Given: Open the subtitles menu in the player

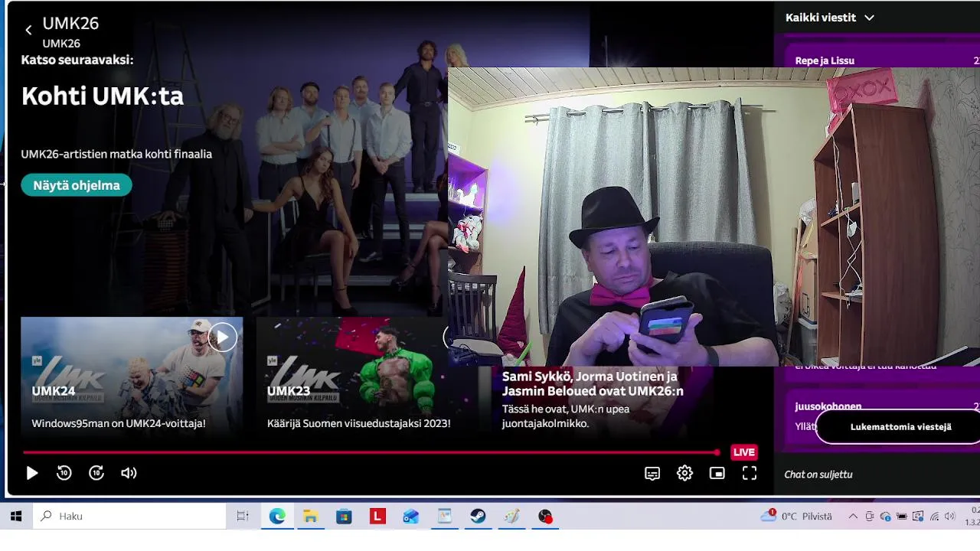Looking at the screenshot, I should coord(652,474).
